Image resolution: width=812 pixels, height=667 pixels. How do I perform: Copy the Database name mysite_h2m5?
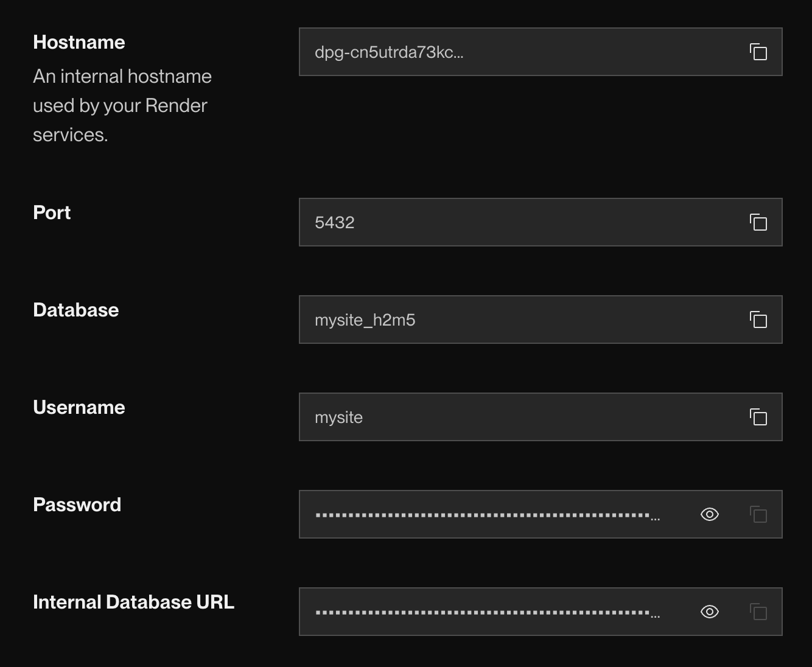[758, 320]
